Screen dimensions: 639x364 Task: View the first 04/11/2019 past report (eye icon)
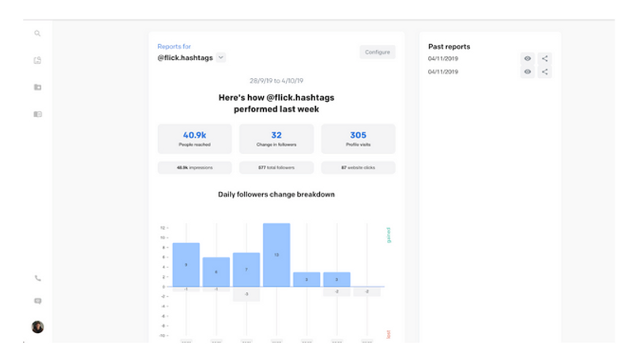528,58
